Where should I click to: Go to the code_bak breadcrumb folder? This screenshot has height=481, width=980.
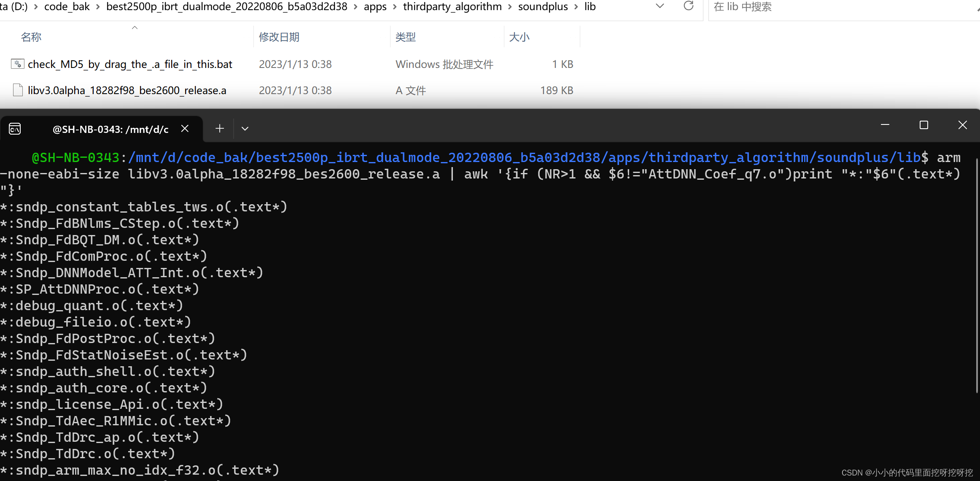click(67, 7)
